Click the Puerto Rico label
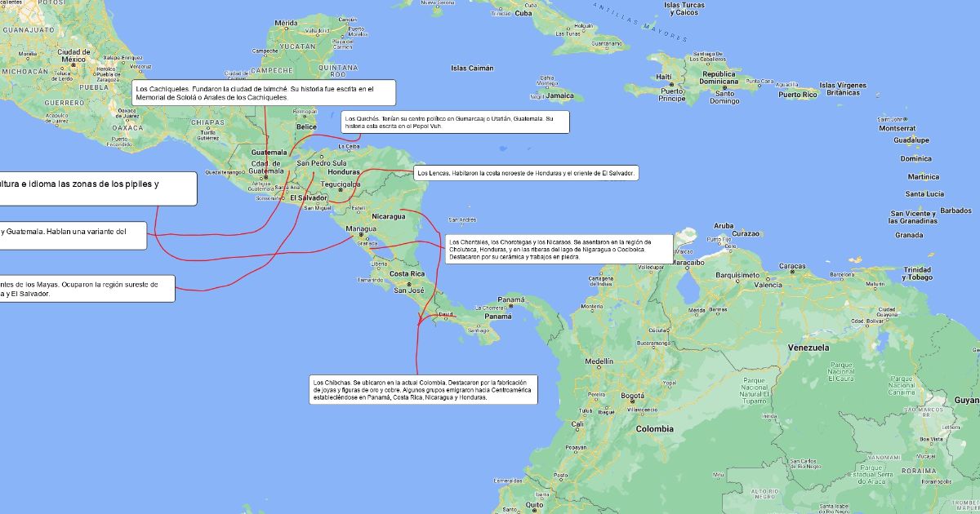The height and width of the screenshot is (514, 980). pyautogui.click(x=797, y=95)
